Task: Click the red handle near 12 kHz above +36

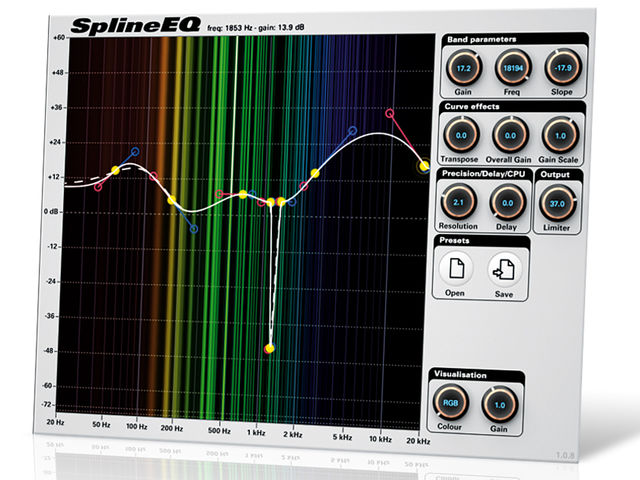Action: [390, 113]
